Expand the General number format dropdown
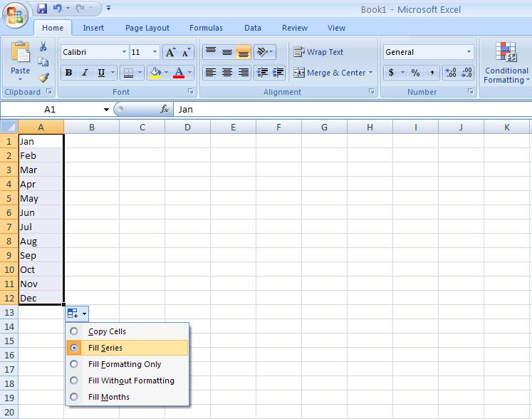 (469, 52)
